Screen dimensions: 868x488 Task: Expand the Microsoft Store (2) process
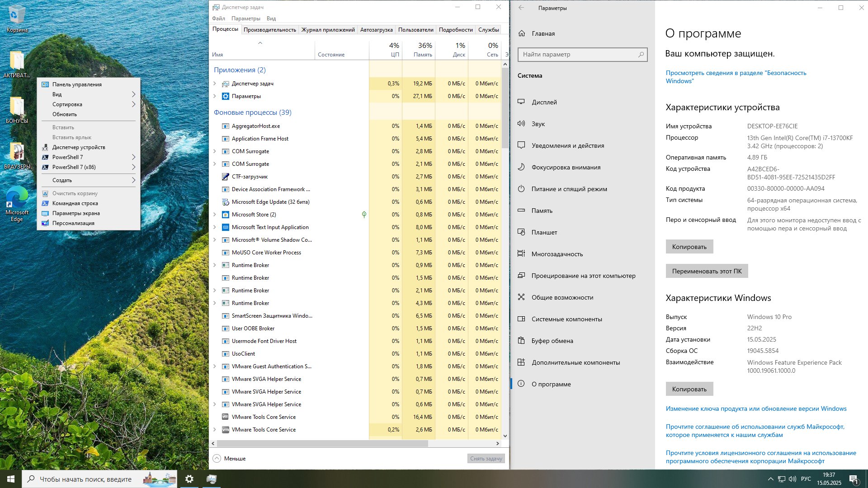pyautogui.click(x=215, y=215)
